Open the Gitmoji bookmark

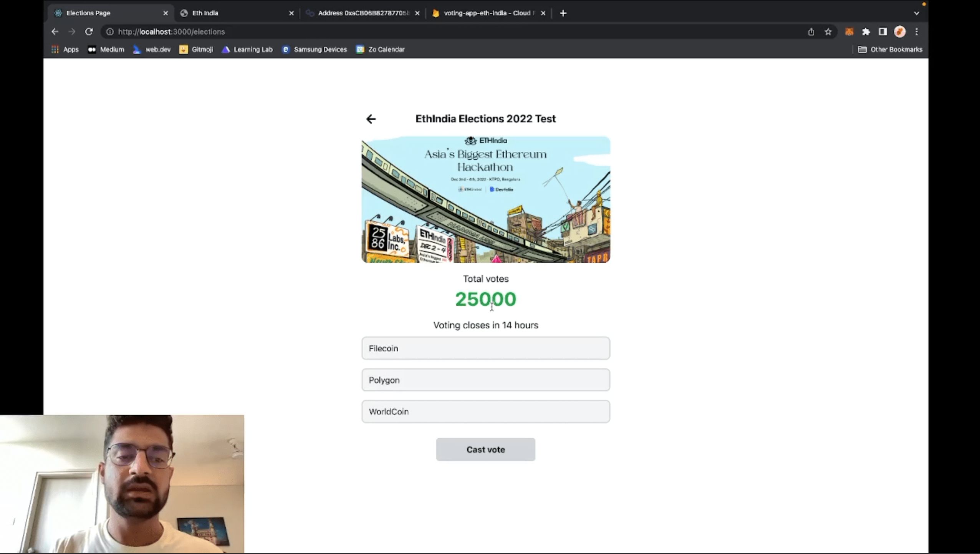(x=196, y=50)
